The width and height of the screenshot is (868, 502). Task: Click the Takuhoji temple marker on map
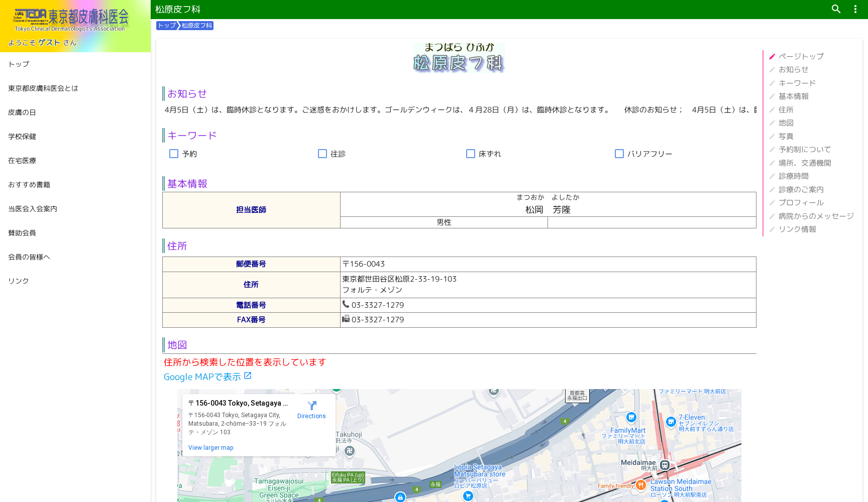click(x=350, y=451)
